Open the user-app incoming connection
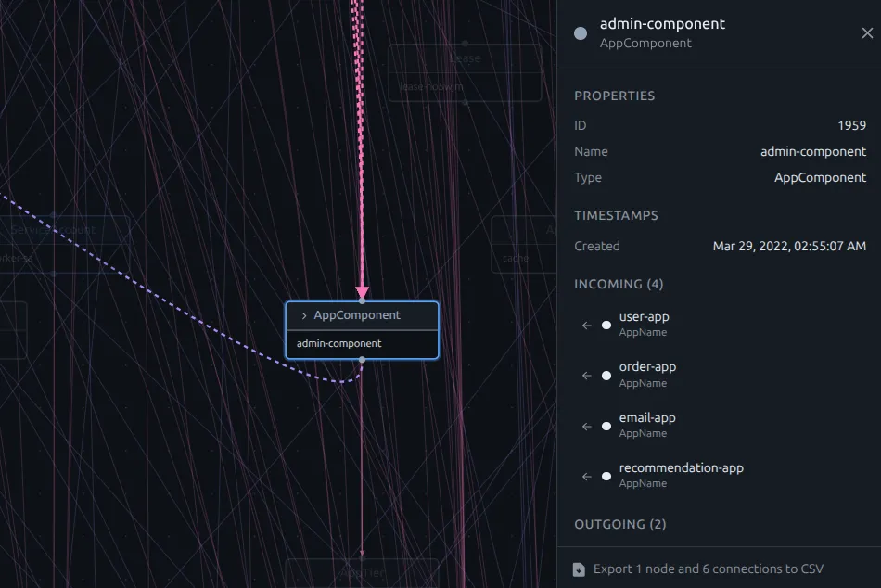The image size is (881, 588). [644, 324]
